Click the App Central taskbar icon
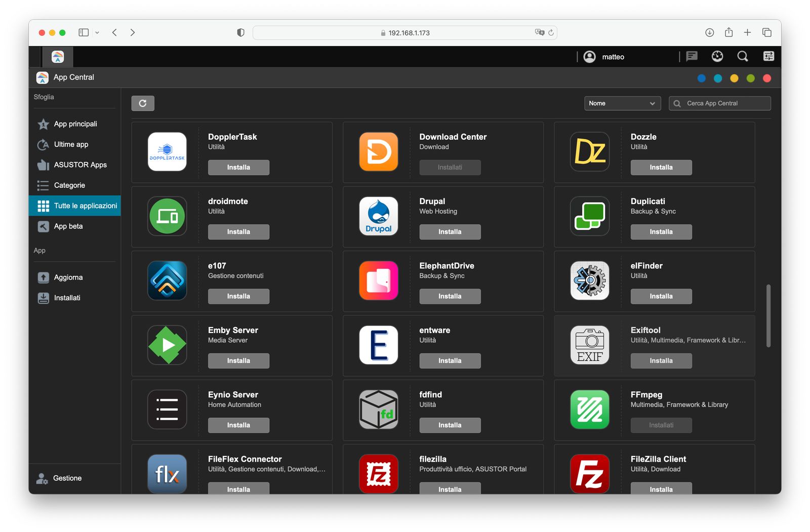 tap(58, 57)
